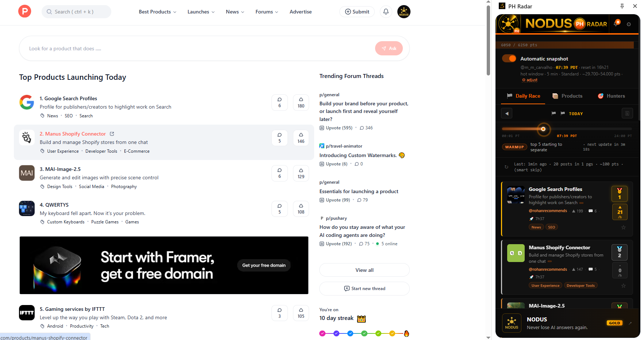Upvote MAI-Image-2.5 with 129 votes
Screen dimensions: 644x340
click(301, 173)
